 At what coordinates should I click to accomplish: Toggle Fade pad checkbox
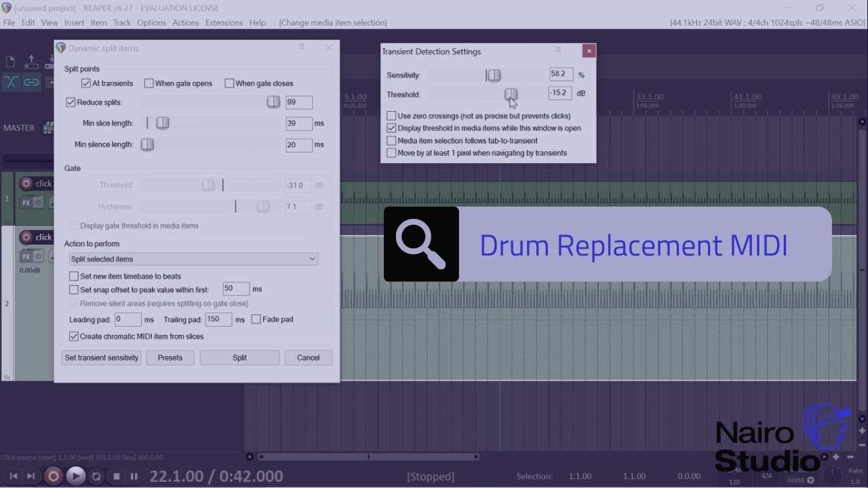[256, 319]
